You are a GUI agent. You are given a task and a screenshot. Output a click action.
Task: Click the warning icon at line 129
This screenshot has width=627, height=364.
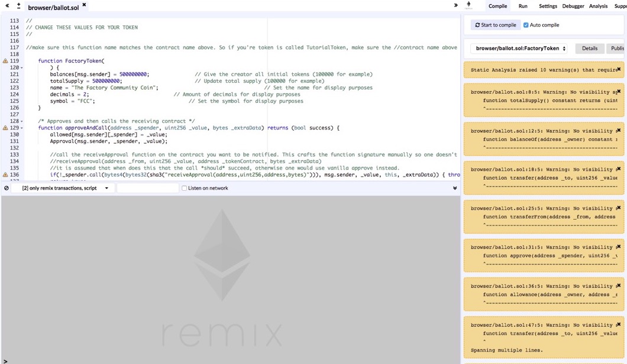5,128
